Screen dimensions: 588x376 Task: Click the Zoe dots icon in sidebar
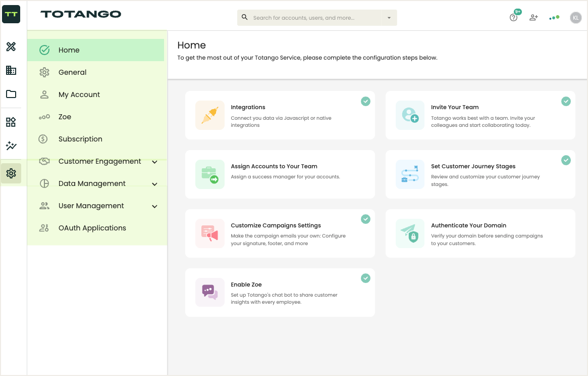[x=44, y=117]
